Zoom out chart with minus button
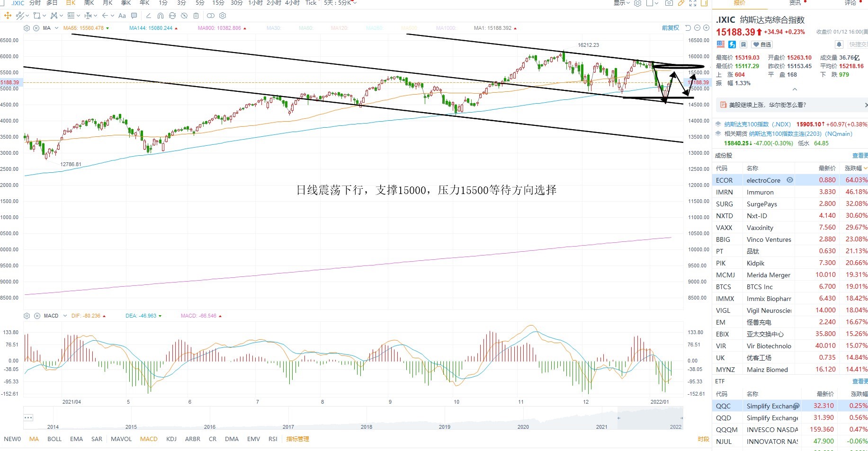Image resolution: width=868 pixels, height=451 pixels. click(x=697, y=28)
